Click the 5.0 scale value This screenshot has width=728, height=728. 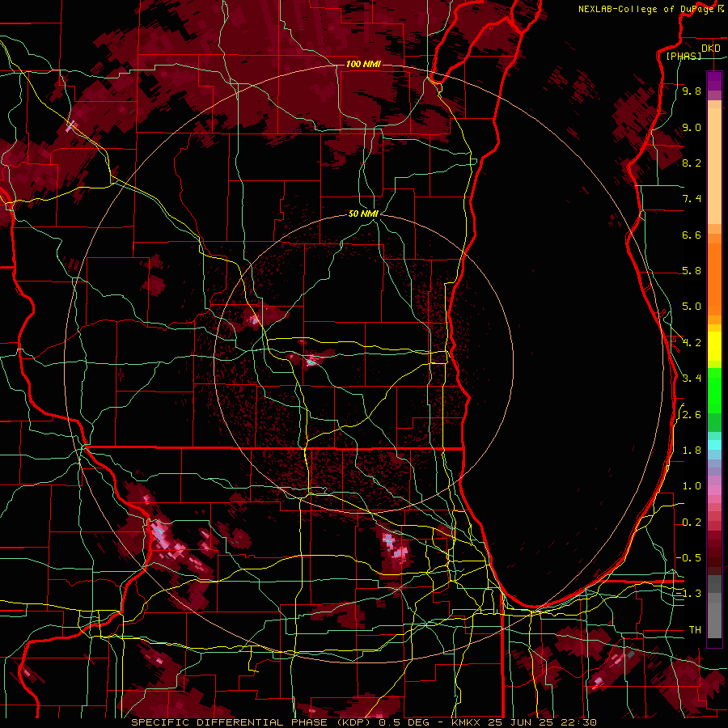pos(692,307)
